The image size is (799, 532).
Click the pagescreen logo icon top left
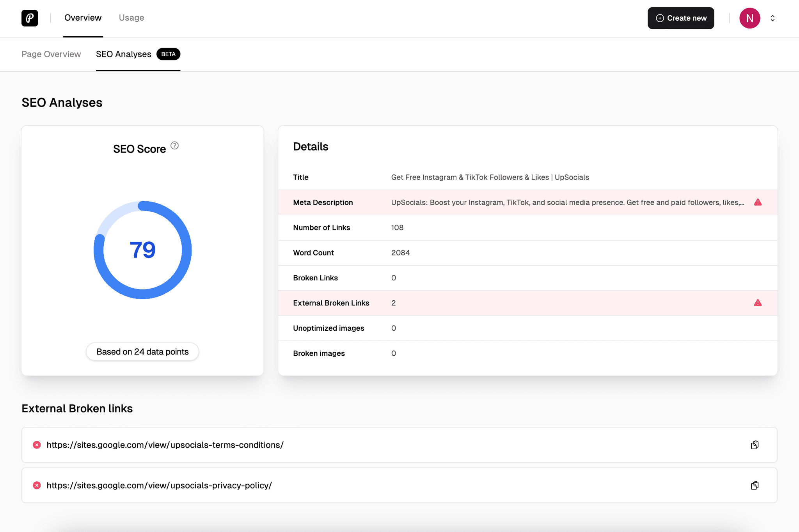pyautogui.click(x=30, y=18)
